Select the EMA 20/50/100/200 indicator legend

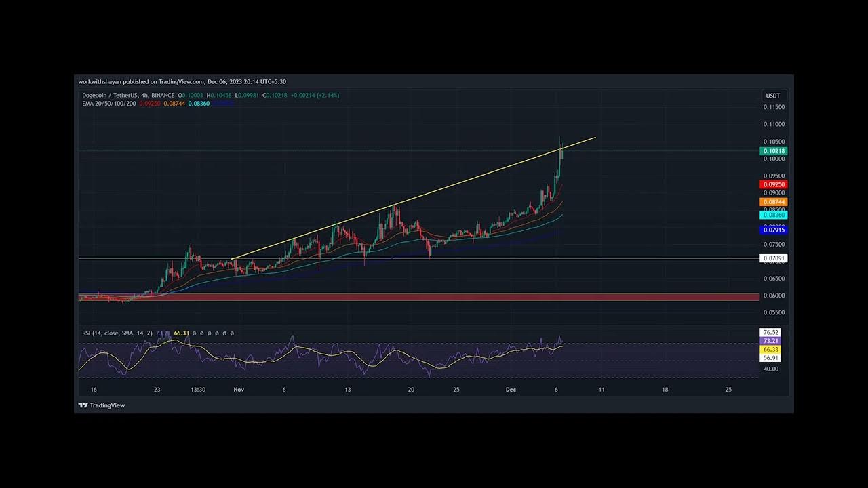(108, 104)
